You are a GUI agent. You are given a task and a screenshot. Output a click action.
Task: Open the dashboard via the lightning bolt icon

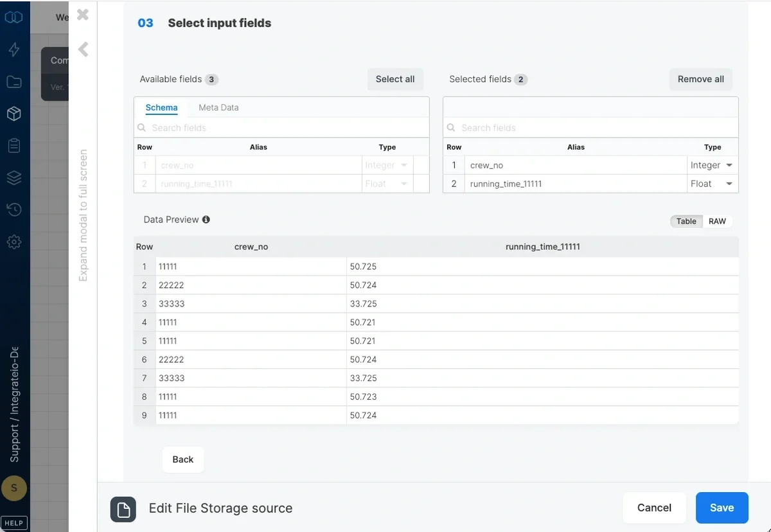(x=14, y=49)
